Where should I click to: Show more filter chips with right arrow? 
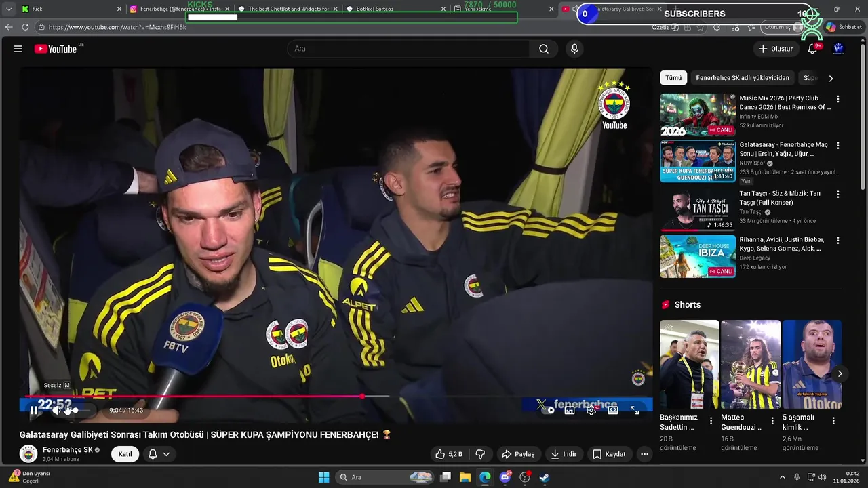(831, 78)
